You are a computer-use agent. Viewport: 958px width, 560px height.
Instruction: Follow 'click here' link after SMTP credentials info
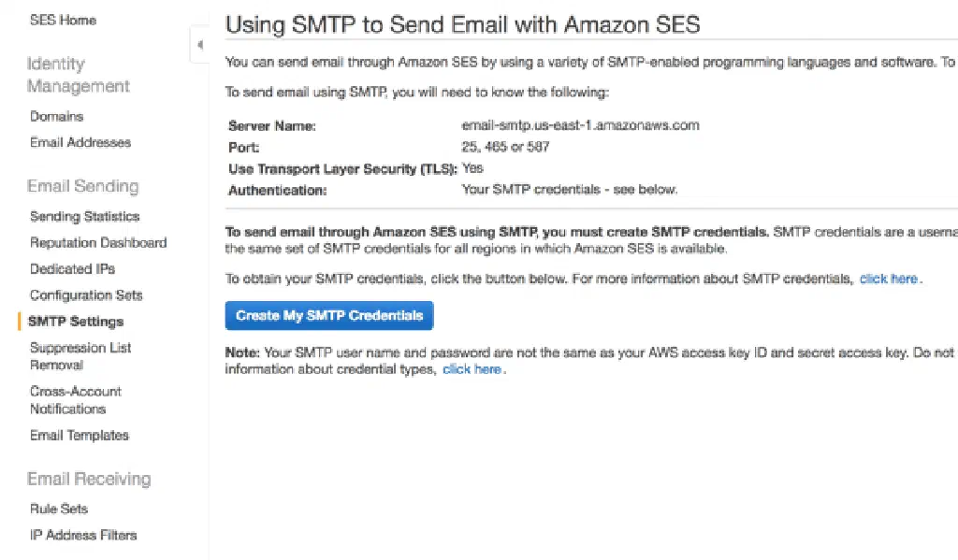point(889,279)
